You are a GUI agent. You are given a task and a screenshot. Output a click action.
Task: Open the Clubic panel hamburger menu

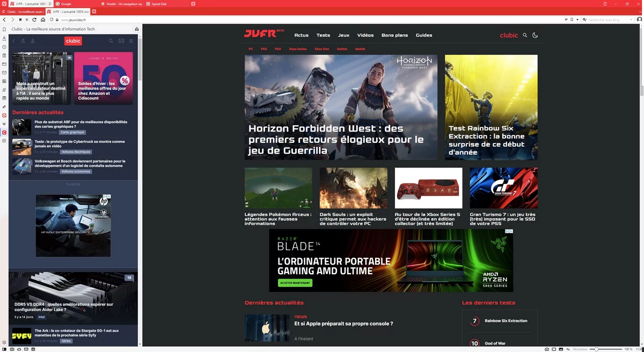pos(131,41)
